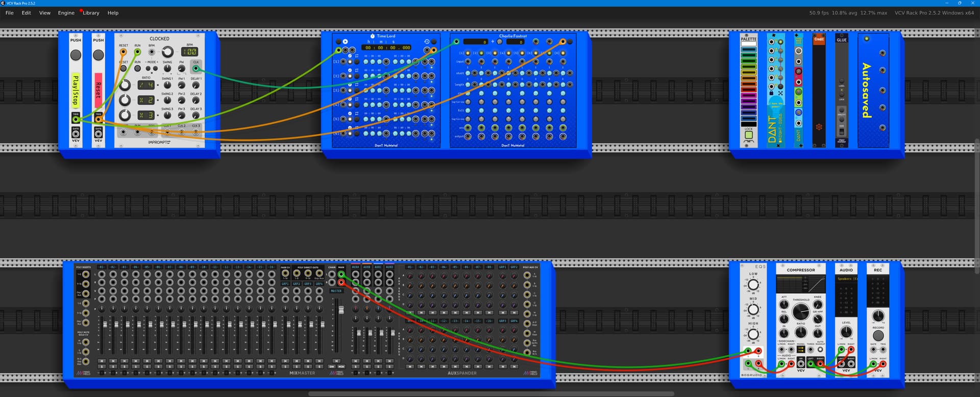
Task: Toggle Auto Makeup on the Compressor
Action: click(x=820, y=349)
